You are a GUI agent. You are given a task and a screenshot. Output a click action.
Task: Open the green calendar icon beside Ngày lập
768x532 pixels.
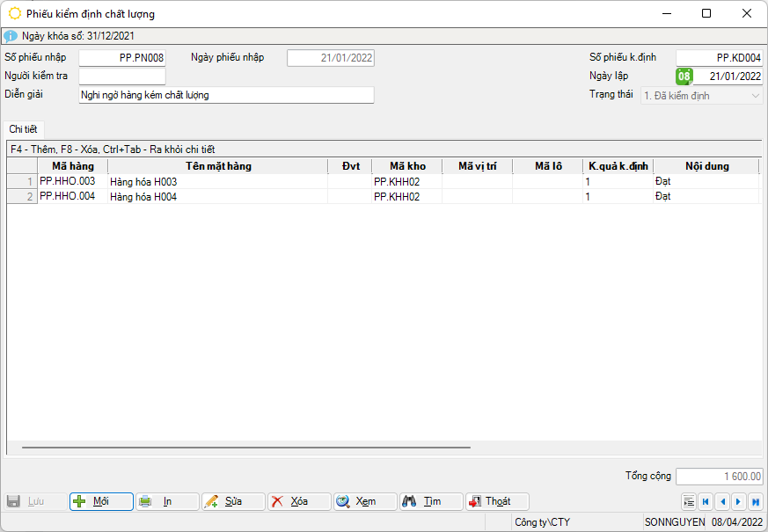(x=684, y=77)
